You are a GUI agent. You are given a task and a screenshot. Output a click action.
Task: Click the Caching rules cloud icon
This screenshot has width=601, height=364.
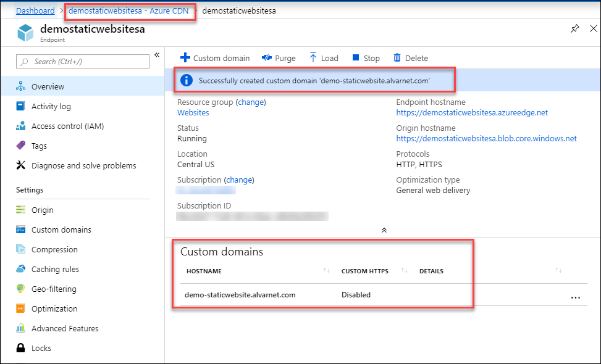(x=21, y=269)
